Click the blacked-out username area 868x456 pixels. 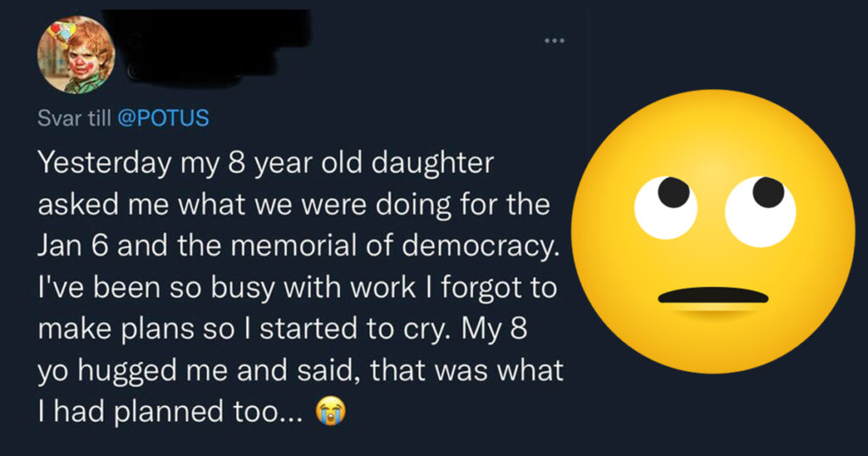[208, 47]
